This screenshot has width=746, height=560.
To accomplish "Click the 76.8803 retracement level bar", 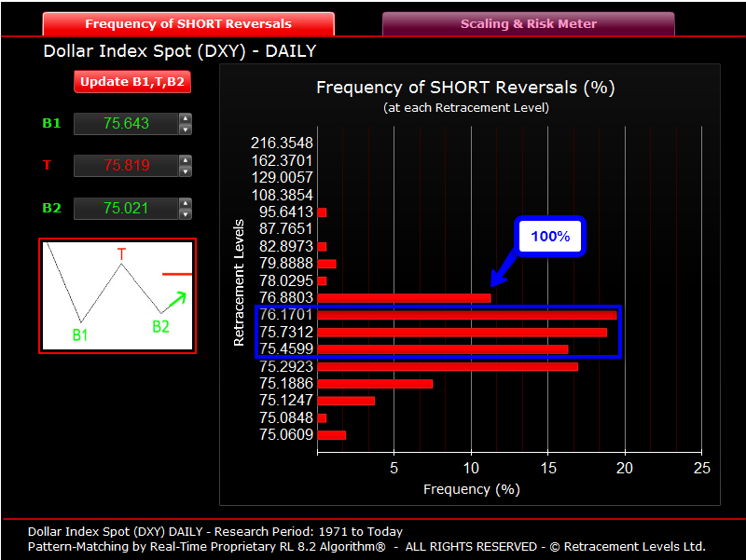I will (404, 298).
